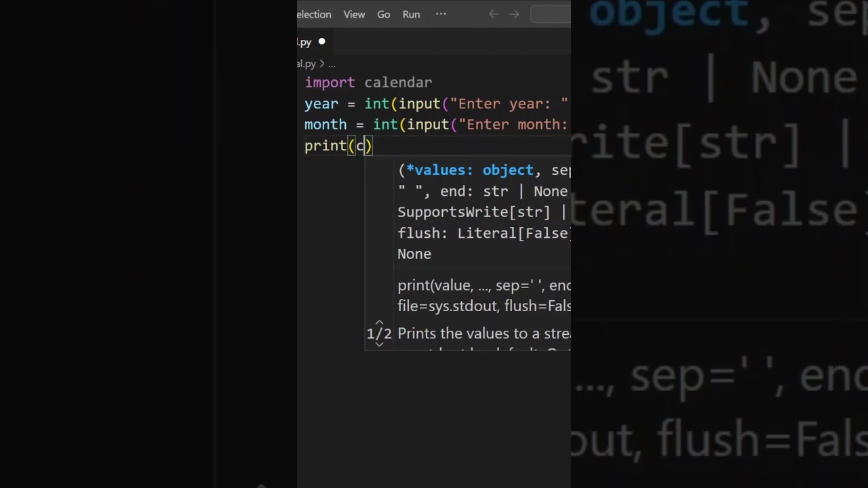The height and width of the screenshot is (488, 868).
Task: Click 'SupportsWrite[str]' in the tooltip
Action: tap(474, 212)
